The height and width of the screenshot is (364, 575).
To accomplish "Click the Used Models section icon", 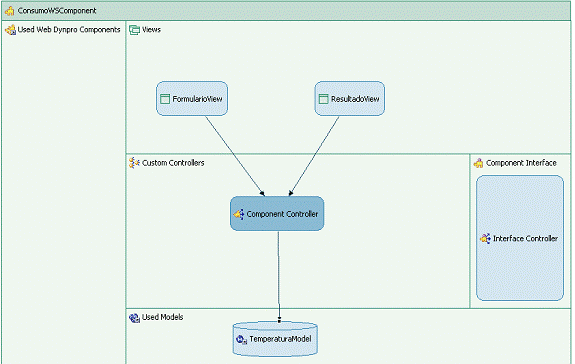I will (x=135, y=318).
